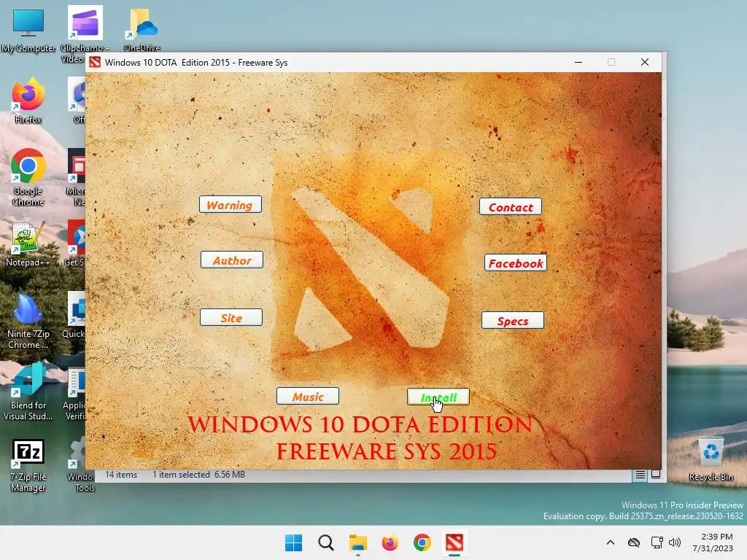
Task: Click the Warning button
Action: click(x=231, y=204)
